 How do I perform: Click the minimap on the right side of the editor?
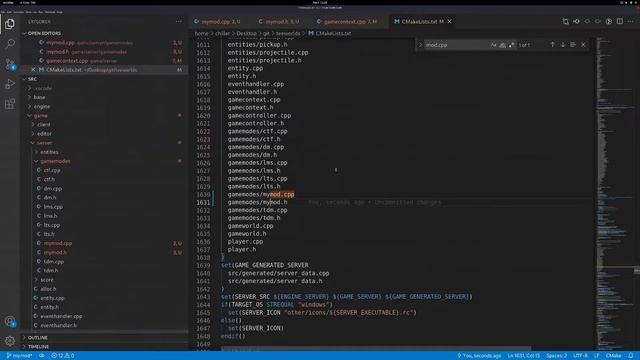[x=614, y=194]
